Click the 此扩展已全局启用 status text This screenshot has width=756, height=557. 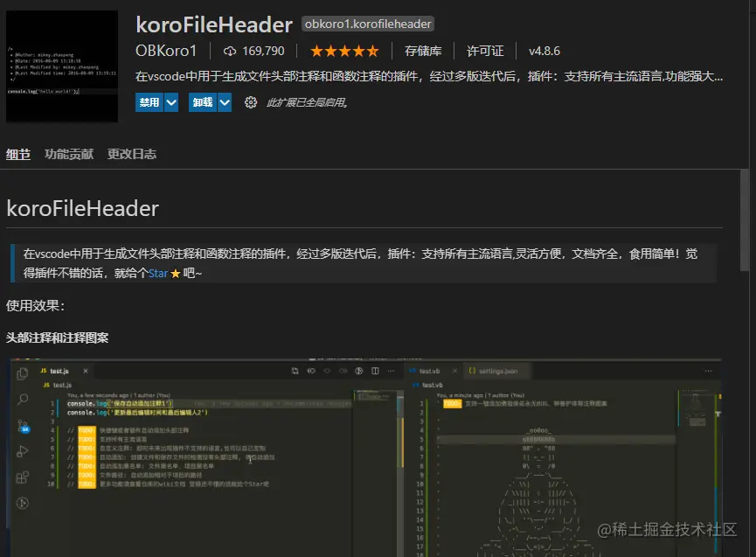click(307, 102)
